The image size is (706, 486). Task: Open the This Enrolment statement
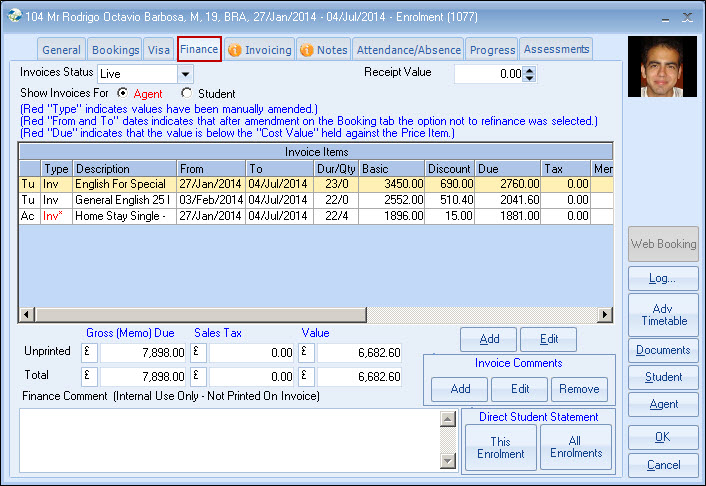(500, 447)
